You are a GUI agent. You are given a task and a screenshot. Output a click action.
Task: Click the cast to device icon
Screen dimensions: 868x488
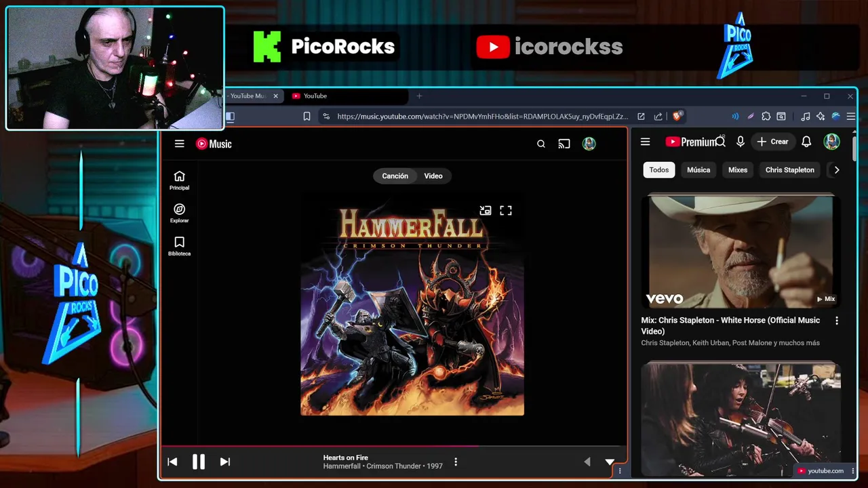(x=564, y=144)
